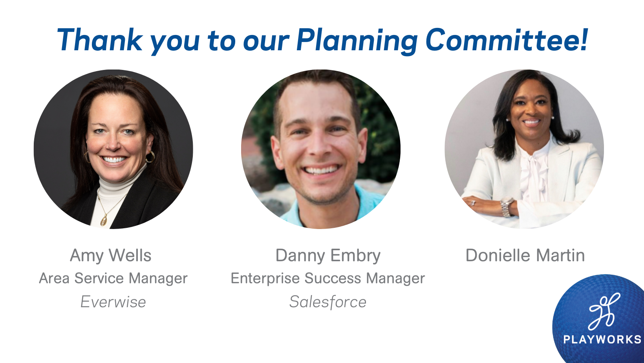This screenshot has height=363, width=644.
Task: Click the Area Service Manager title
Action: click(x=113, y=278)
